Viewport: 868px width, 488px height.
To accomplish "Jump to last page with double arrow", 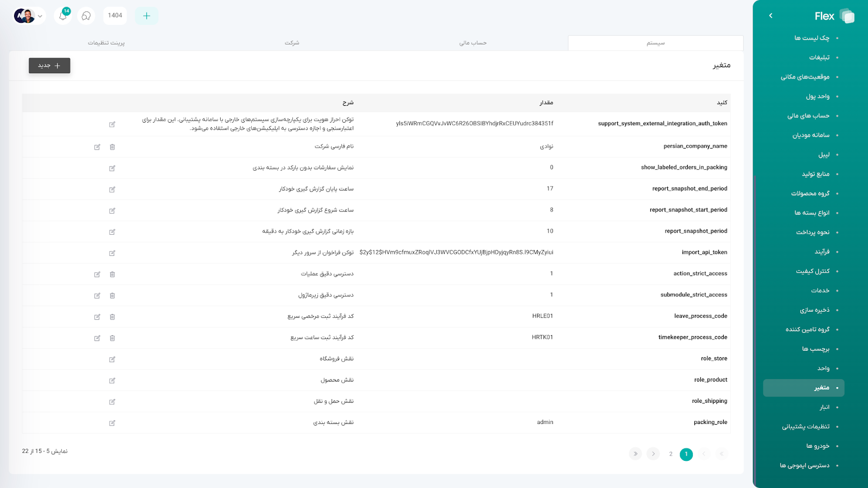I will [x=635, y=454].
